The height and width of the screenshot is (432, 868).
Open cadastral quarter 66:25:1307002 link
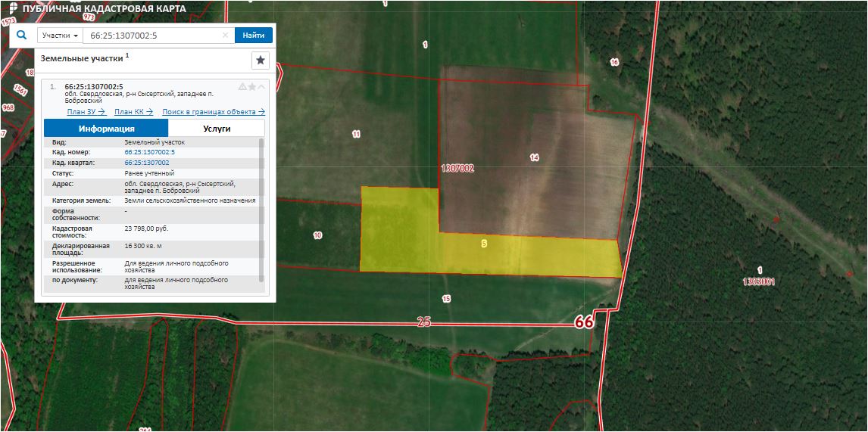146,163
